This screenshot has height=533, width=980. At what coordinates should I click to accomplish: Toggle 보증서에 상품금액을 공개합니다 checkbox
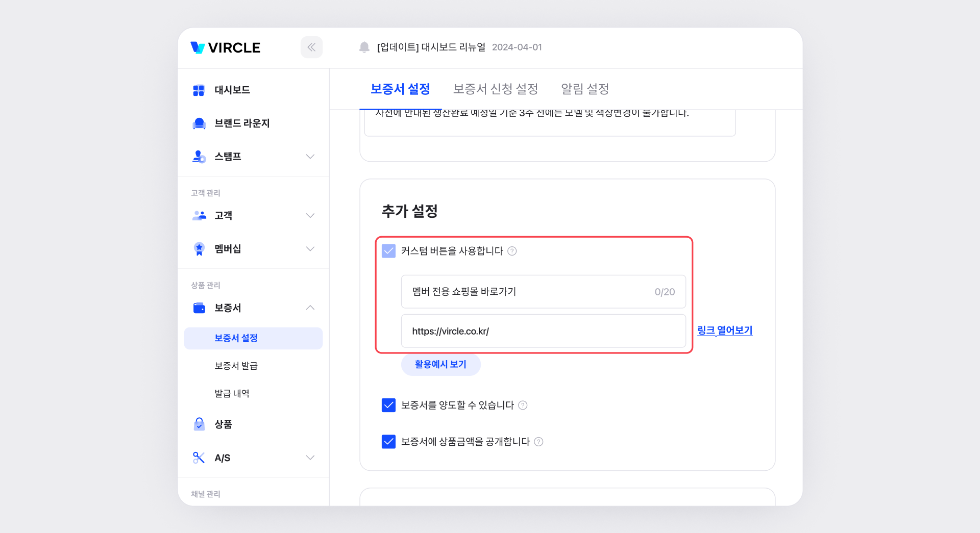(388, 442)
